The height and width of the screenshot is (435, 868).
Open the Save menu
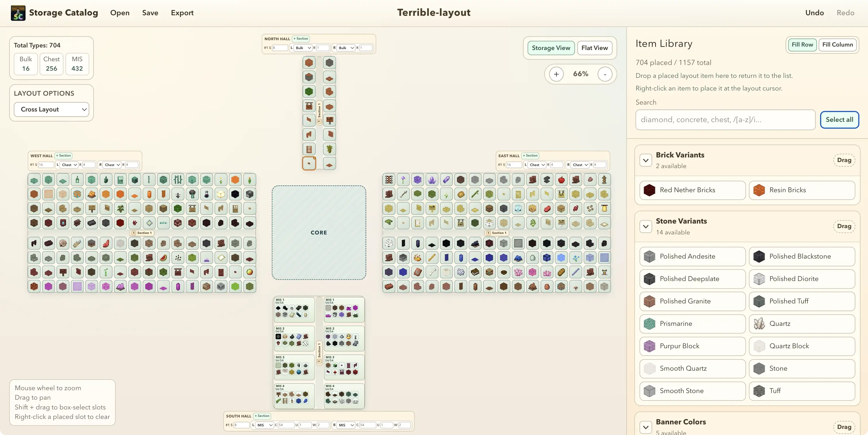click(x=150, y=13)
